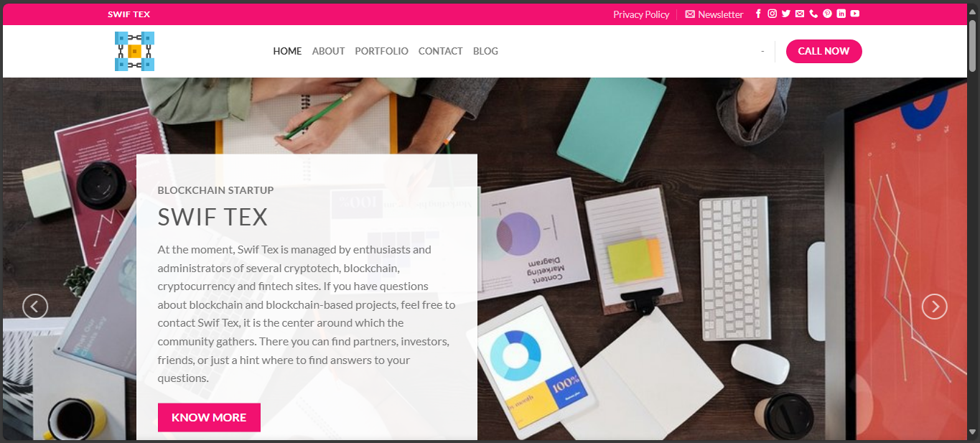The width and height of the screenshot is (980, 443).
Task: Click the Twitter bird icon
Action: tap(786, 14)
